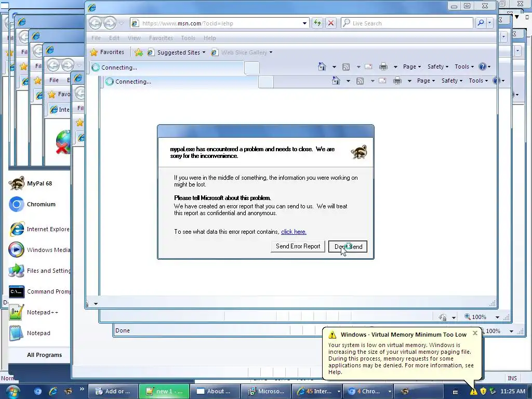This screenshot has width=532, height=399.
Task: Open the "Microso..." taskbar button
Action: 266,391
